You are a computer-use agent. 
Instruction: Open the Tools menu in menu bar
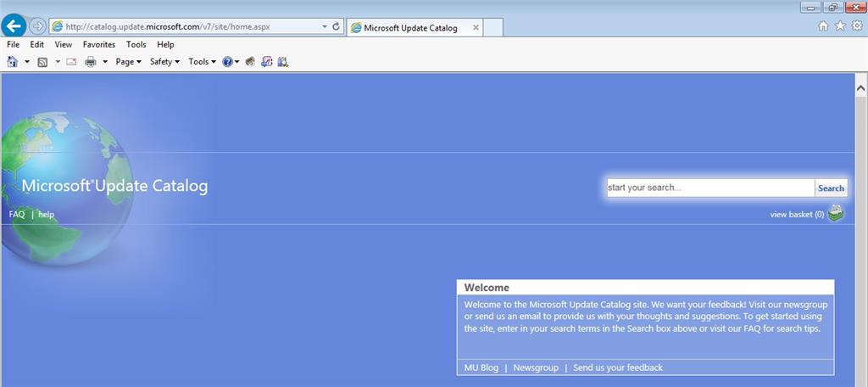[136, 44]
